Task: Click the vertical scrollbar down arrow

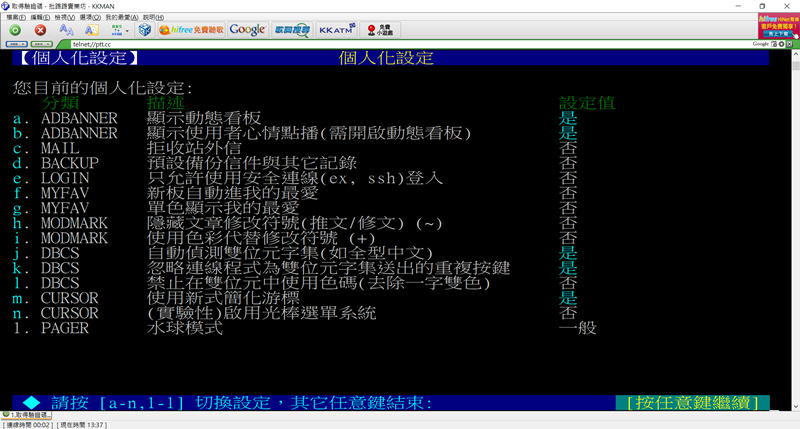Action: [x=795, y=407]
